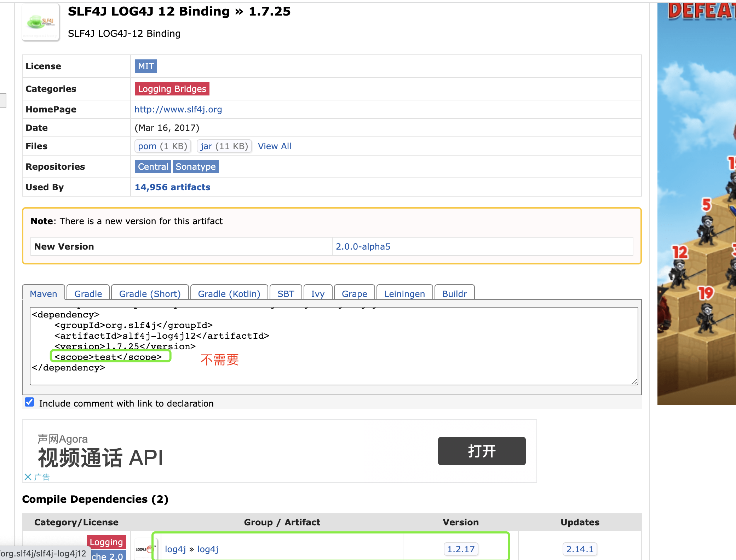Open the Sonatype repository badge
Screen dimensions: 736x560
(x=196, y=167)
